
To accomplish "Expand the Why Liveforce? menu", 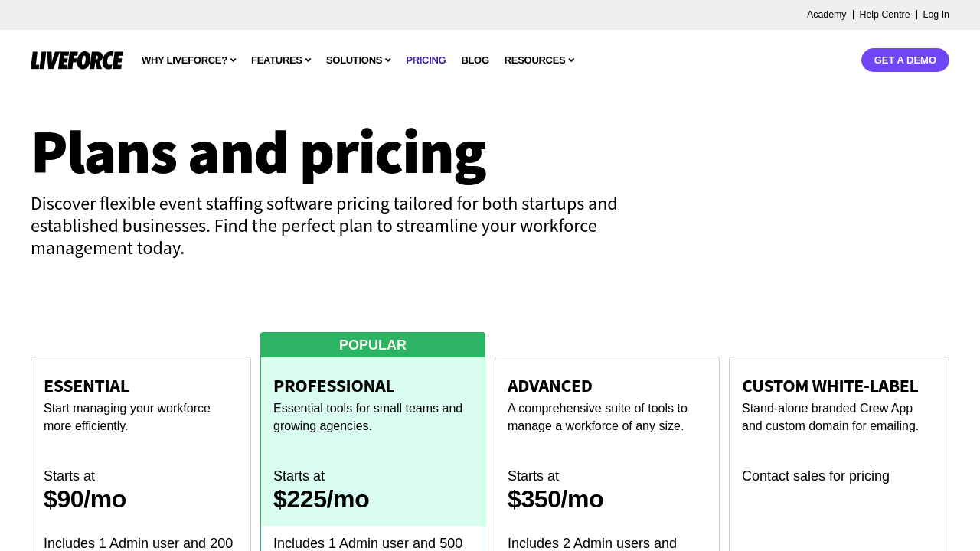I will click(188, 60).
